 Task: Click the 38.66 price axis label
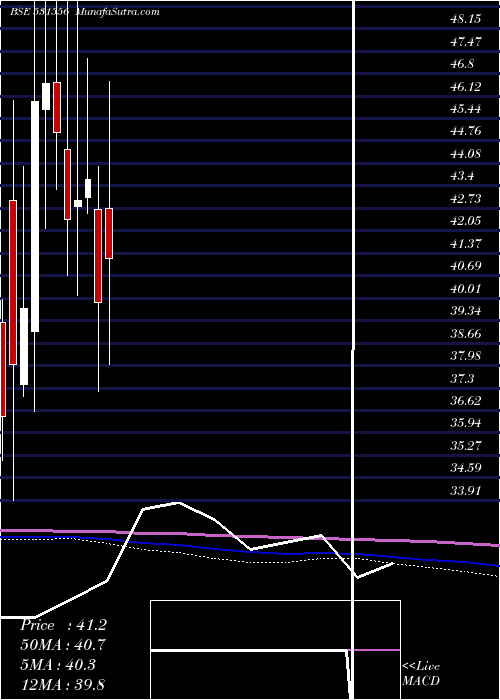tap(466, 333)
